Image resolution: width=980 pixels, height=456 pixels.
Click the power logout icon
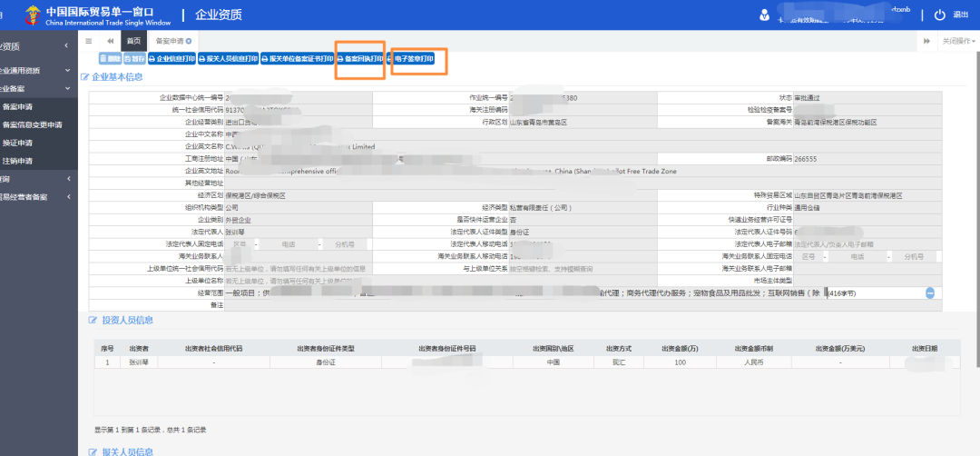click(940, 15)
